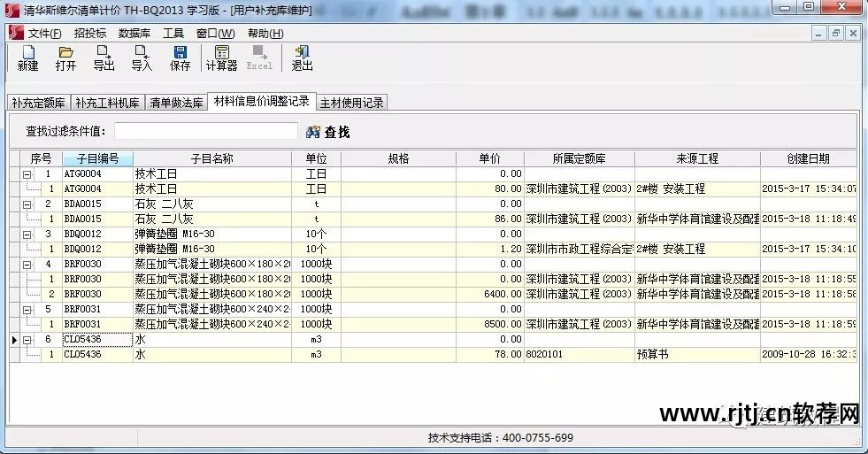Collapse row 1 ATG0004 技术工日 group
868x454 pixels.
[x=27, y=174]
